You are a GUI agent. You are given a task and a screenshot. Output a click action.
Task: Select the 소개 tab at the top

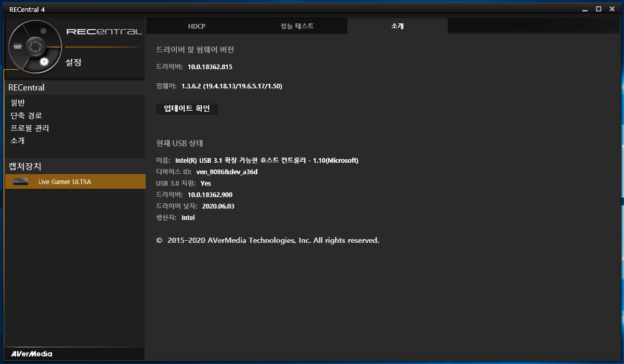pos(397,26)
